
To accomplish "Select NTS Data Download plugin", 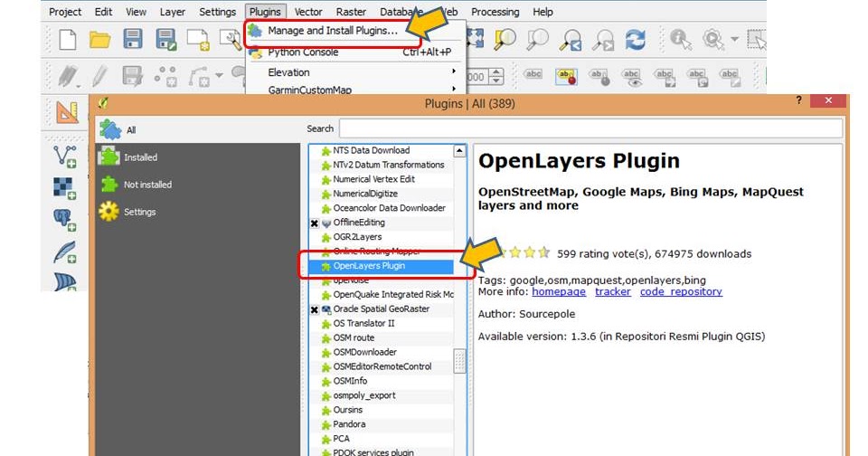I will 382,150.
